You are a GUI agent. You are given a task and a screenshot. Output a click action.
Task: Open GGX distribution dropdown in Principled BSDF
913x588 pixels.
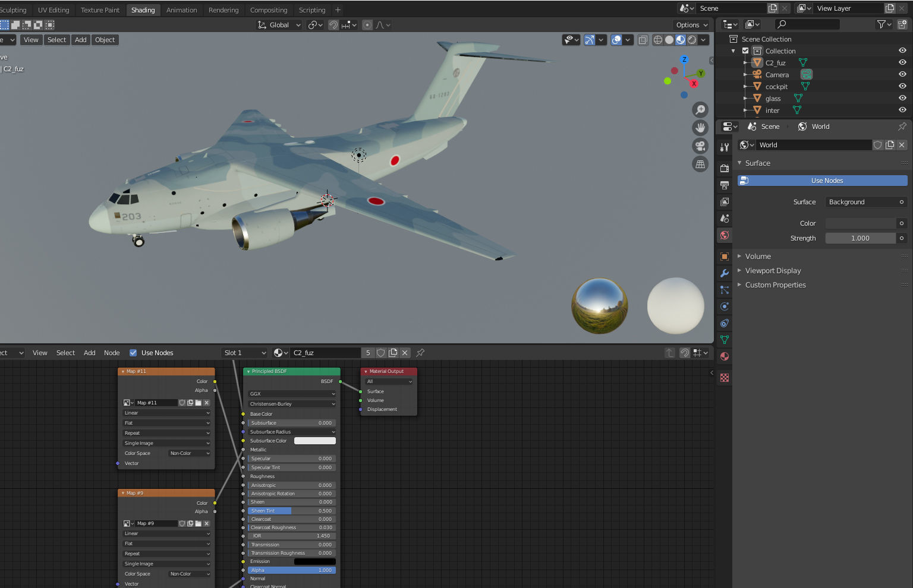click(x=291, y=394)
